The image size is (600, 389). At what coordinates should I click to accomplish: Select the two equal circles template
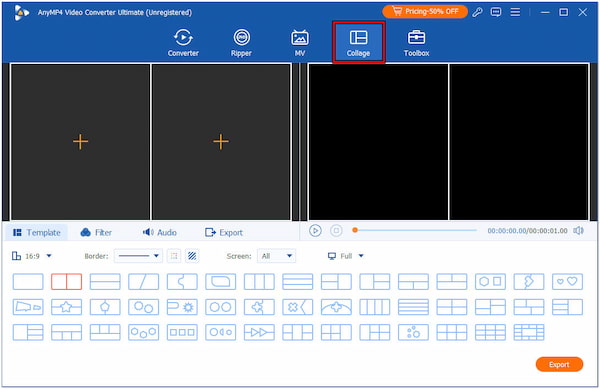pos(220,307)
